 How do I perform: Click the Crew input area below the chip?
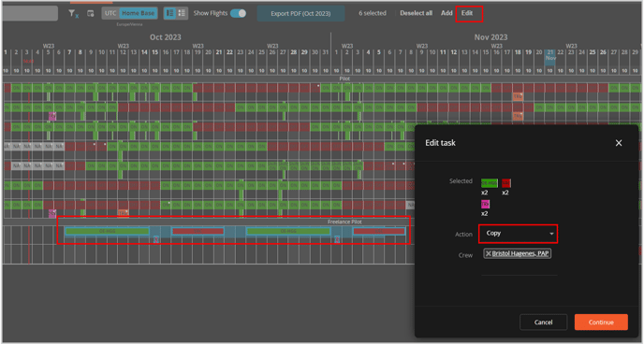coord(520,267)
